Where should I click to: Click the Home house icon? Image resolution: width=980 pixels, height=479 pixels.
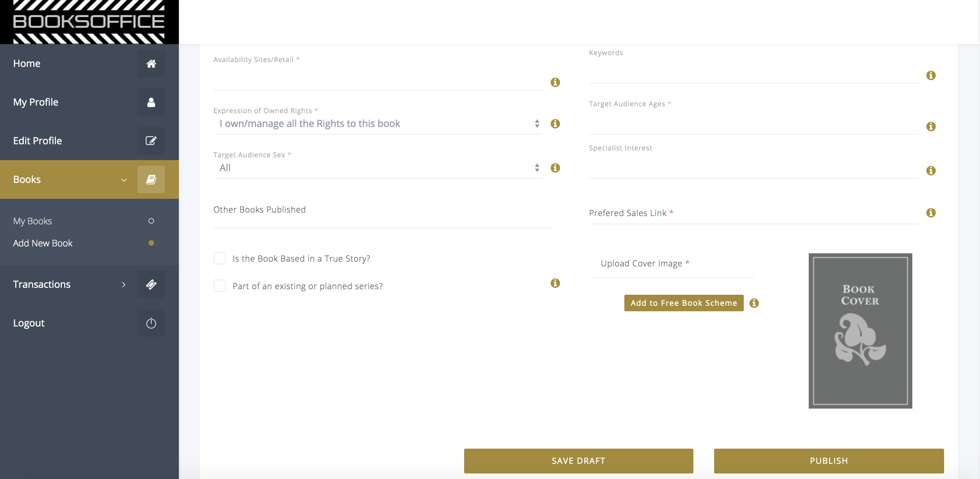tap(151, 63)
